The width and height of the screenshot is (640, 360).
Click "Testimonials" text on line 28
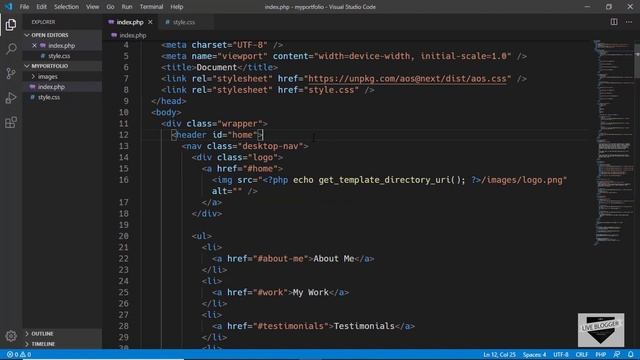[364, 326]
